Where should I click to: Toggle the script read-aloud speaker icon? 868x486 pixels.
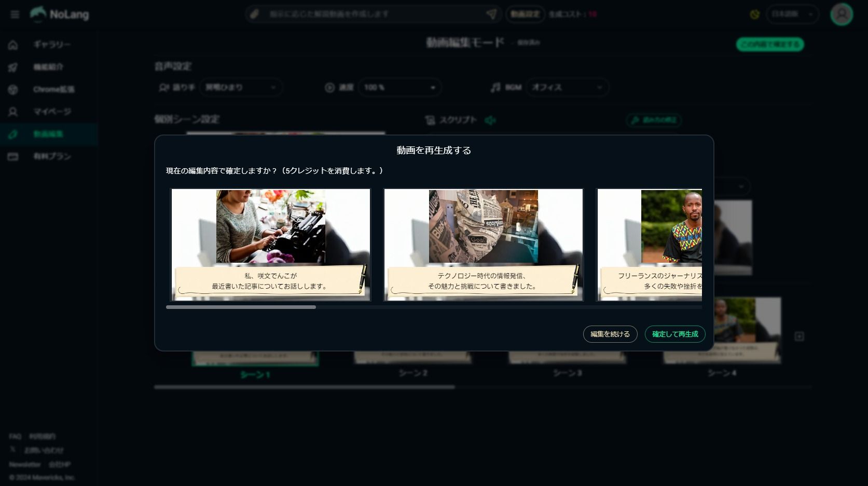(490, 120)
